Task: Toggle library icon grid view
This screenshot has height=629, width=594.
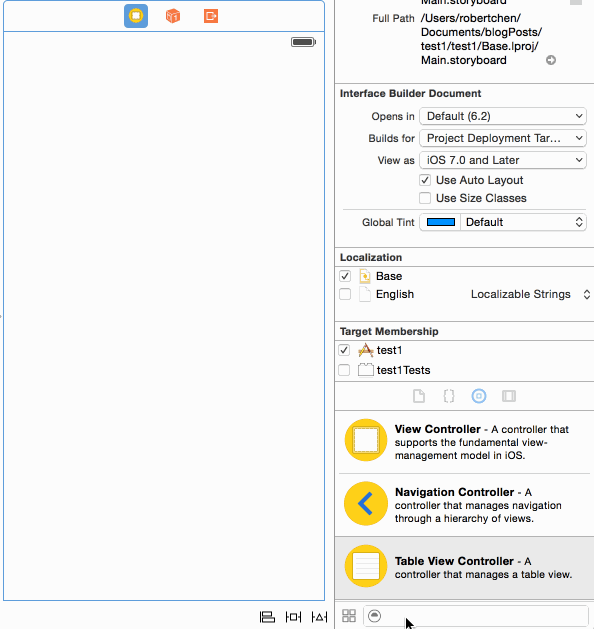Action: (x=349, y=616)
